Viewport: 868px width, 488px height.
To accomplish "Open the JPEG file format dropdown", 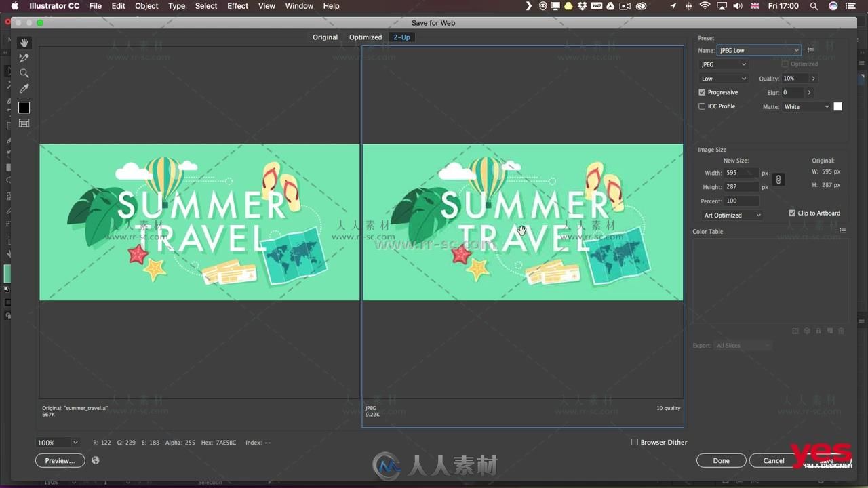I will point(724,64).
